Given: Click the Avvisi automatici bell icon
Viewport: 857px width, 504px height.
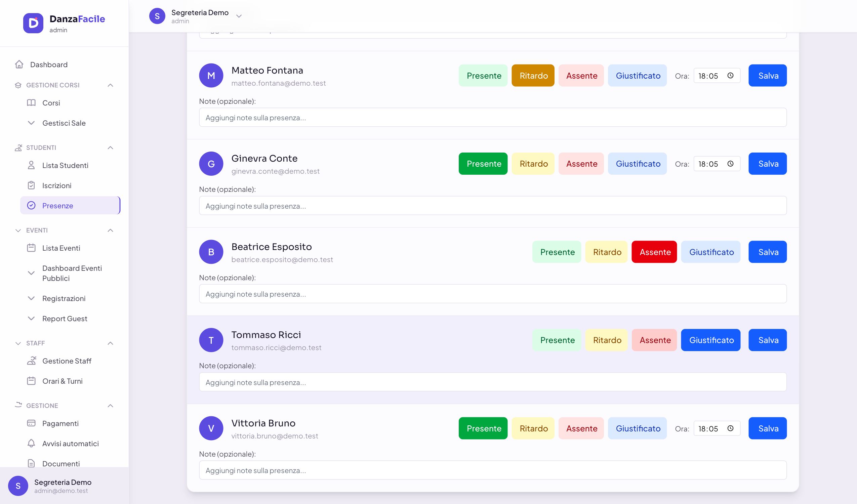Looking at the screenshot, I should (x=31, y=444).
